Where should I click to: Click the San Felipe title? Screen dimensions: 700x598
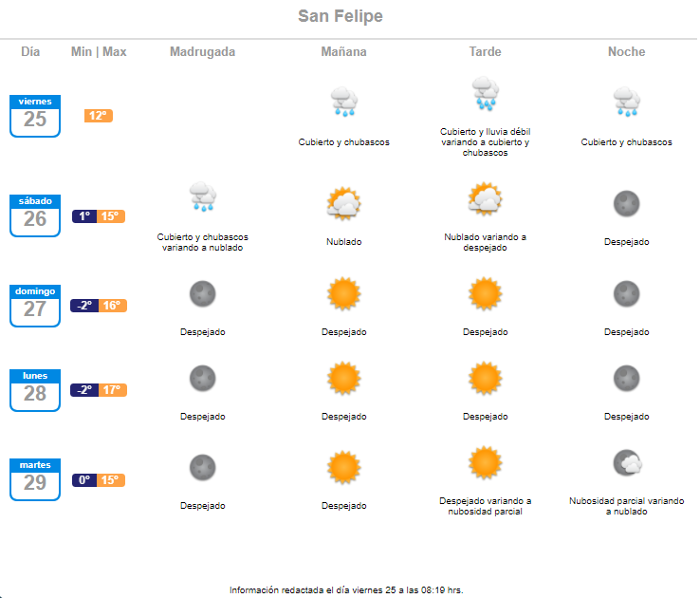click(341, 16)
